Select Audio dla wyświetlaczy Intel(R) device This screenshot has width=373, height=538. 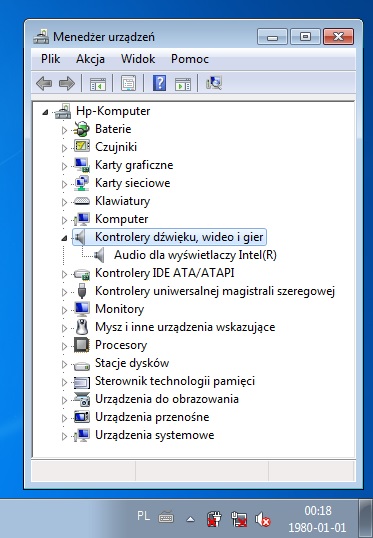195,255
